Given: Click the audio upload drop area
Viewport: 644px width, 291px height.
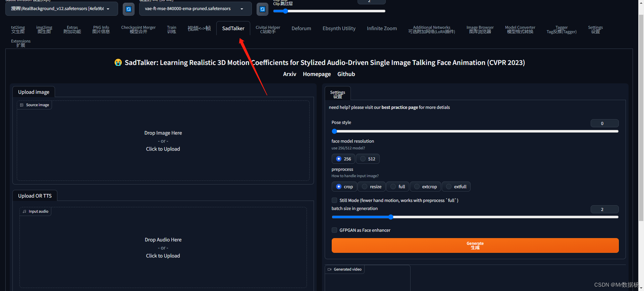Looking at the screenshot, I should 163,248.
